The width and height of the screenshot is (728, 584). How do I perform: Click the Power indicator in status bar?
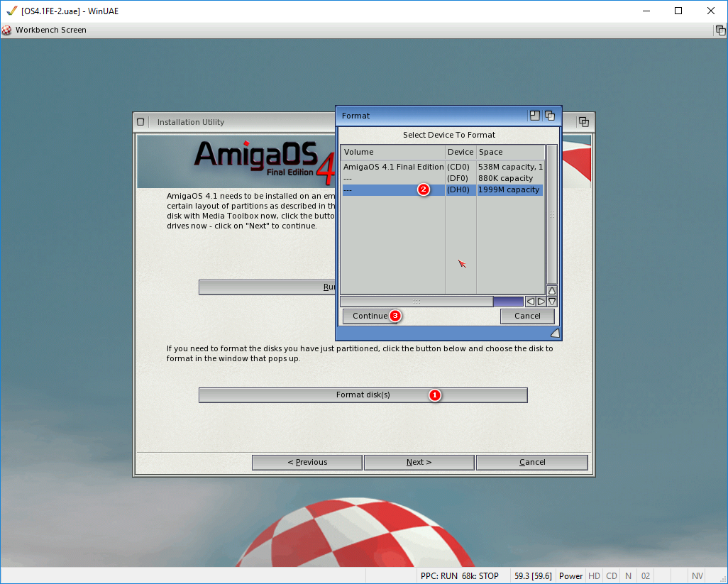pos(570,576)
